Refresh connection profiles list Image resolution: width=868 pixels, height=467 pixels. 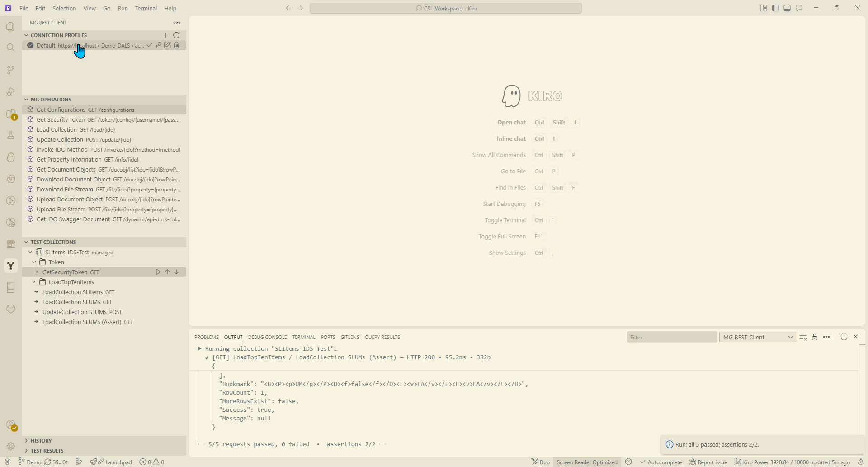[x=176, y=35]
